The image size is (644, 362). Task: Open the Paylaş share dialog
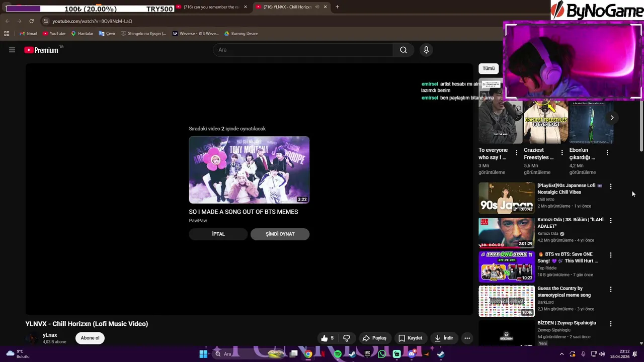[374, 338]
